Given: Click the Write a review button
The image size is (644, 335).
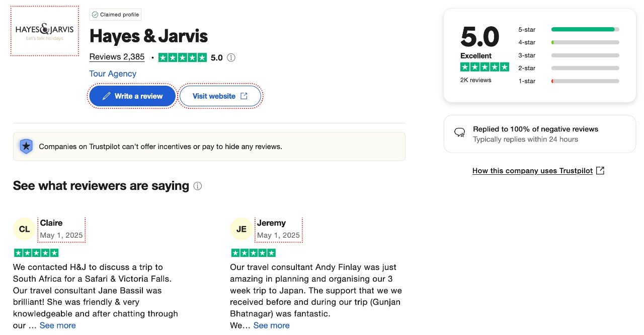Looking at the screenshot, I should pyautogui.click(x=132, y=96).
